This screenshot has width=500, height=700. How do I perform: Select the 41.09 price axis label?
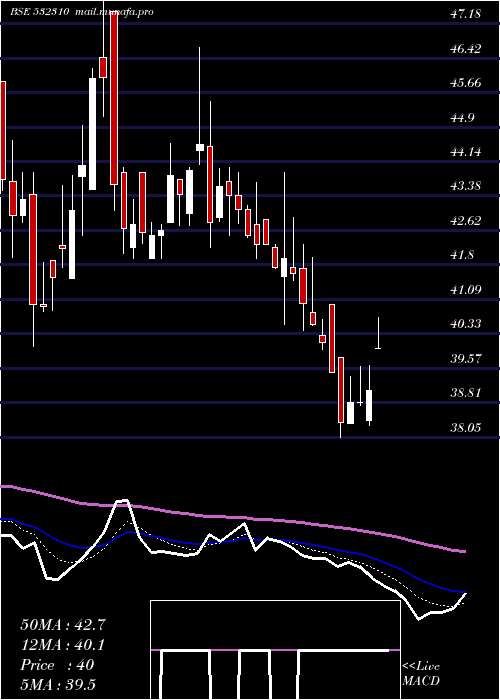[x=466, y=290]
